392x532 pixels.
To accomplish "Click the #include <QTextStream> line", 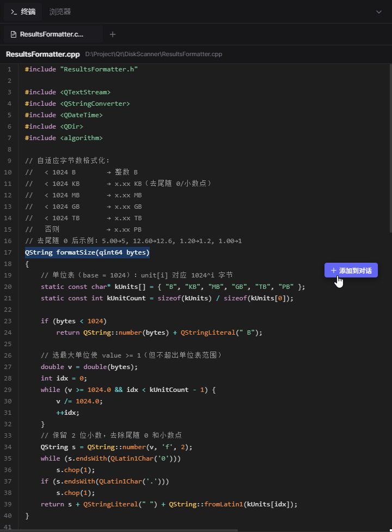I will tap(68, 92).
